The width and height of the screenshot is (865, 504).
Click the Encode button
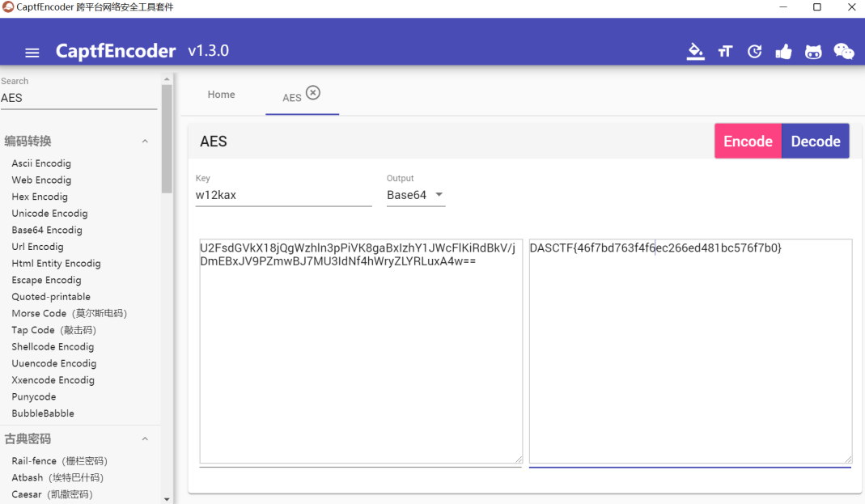748,141
